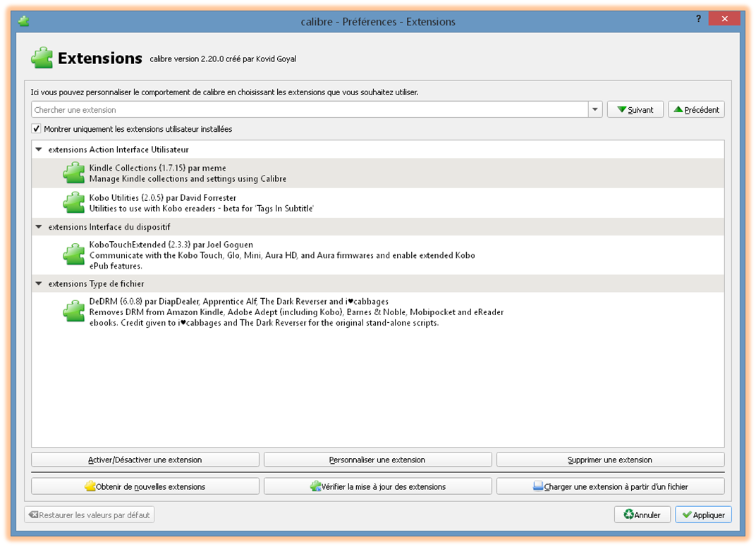Click the calibre title bar puzzle icon
Image resolution: width=756 pixels, height=547 pixels.
point(24,21)
